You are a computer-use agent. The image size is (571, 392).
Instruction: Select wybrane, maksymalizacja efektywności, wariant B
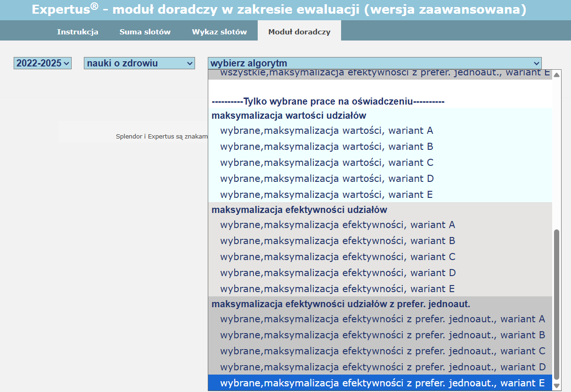click(337, 241)
